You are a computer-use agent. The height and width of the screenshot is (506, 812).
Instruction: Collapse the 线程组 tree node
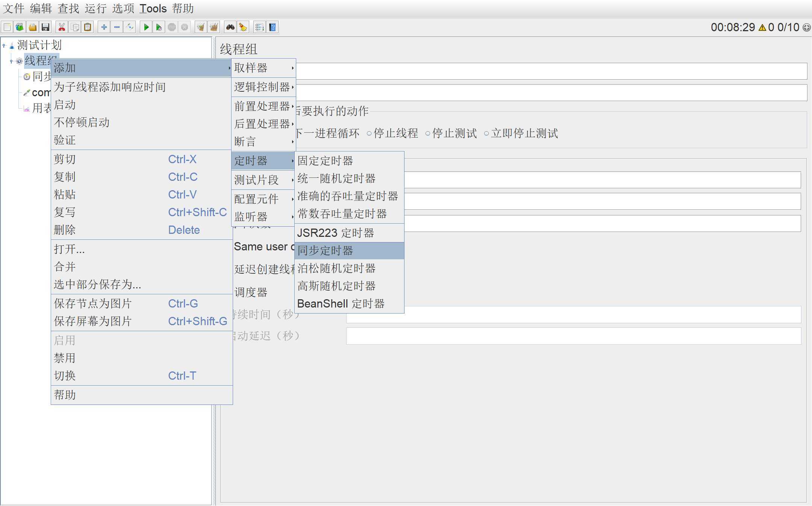[11, 61]
